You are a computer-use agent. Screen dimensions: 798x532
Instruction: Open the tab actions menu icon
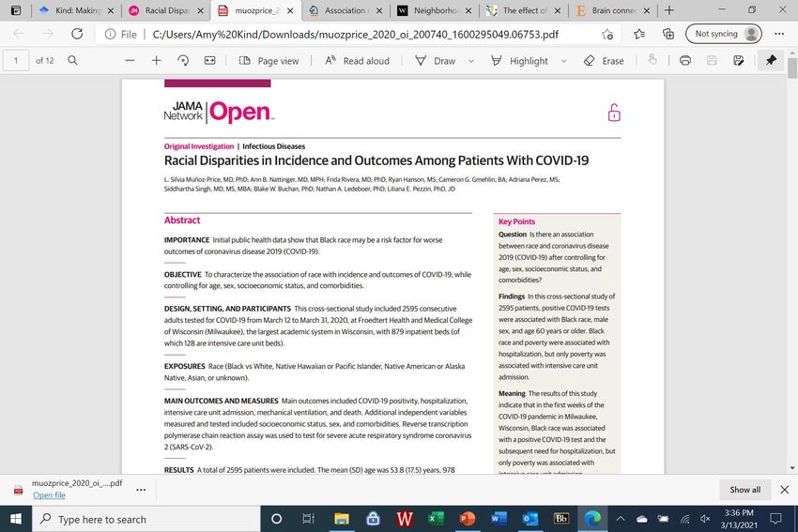(16, 10)
